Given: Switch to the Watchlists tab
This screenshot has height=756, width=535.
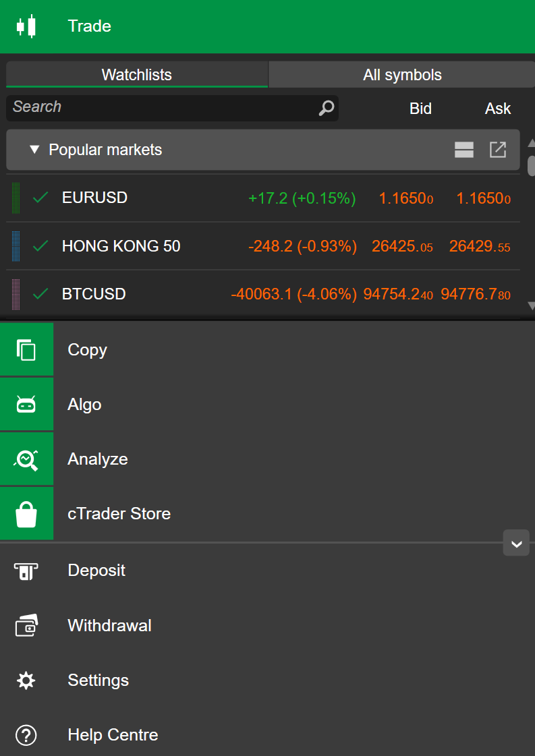Looking at the screenshot, I should [137, 75].
